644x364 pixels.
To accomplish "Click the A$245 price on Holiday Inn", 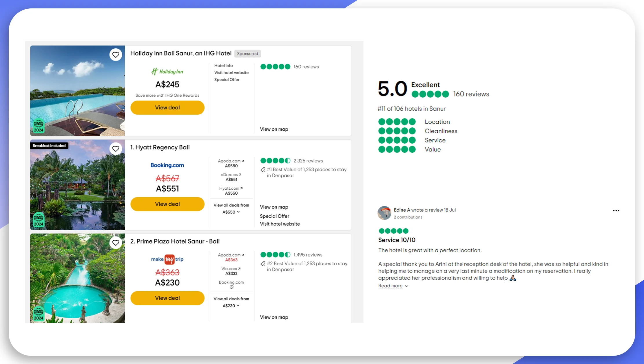I will pyautogui.click(x=167, y=85).
